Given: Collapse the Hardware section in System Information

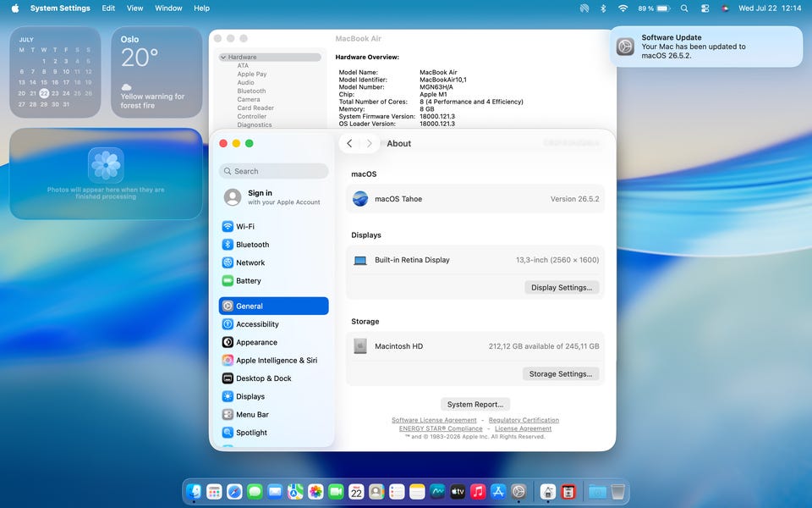Looking at the screenshot, I should (x=223, y=57).
